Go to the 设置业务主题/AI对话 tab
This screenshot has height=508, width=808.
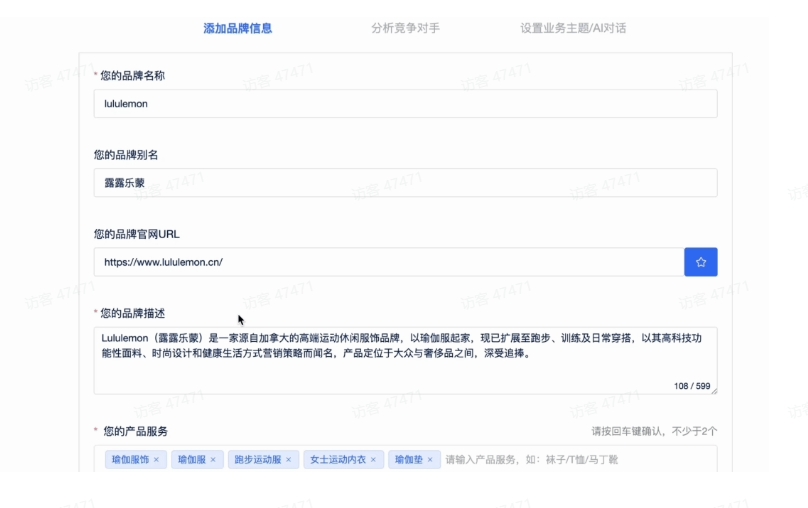tap(573, 28)
